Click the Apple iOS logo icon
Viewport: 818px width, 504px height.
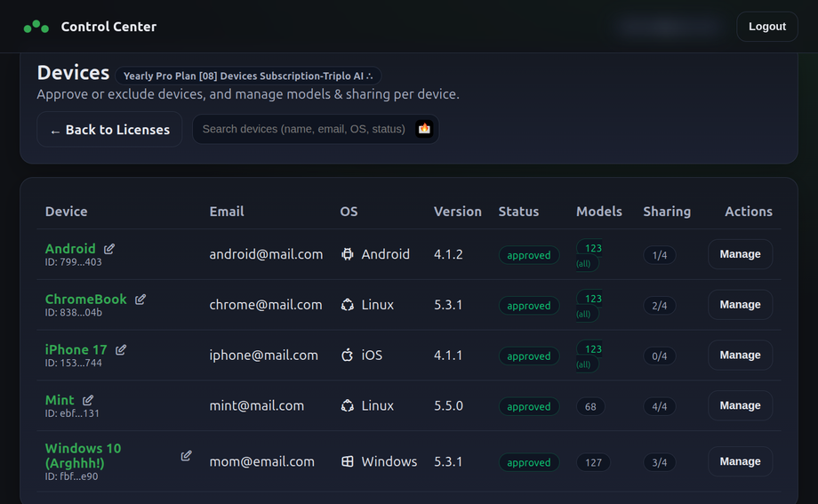348,356
